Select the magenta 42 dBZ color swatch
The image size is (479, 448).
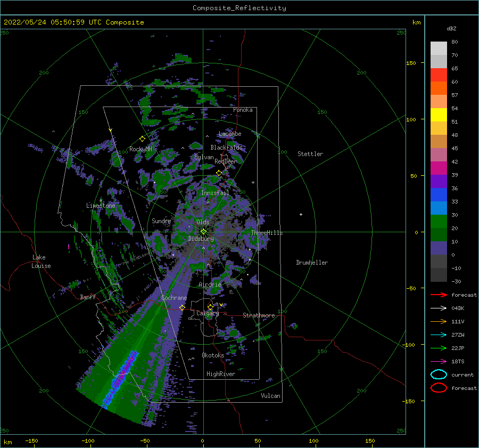(439, 168)
